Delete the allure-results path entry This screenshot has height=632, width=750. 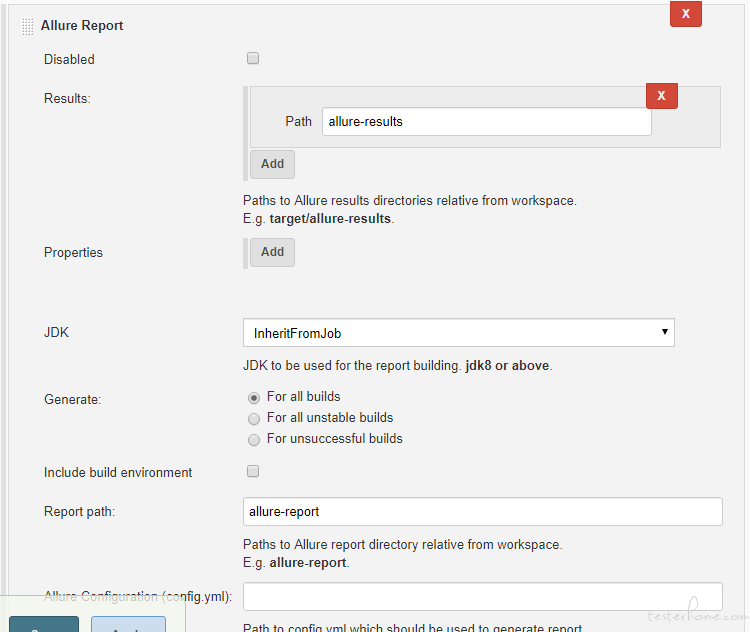(x=662, y=96)
